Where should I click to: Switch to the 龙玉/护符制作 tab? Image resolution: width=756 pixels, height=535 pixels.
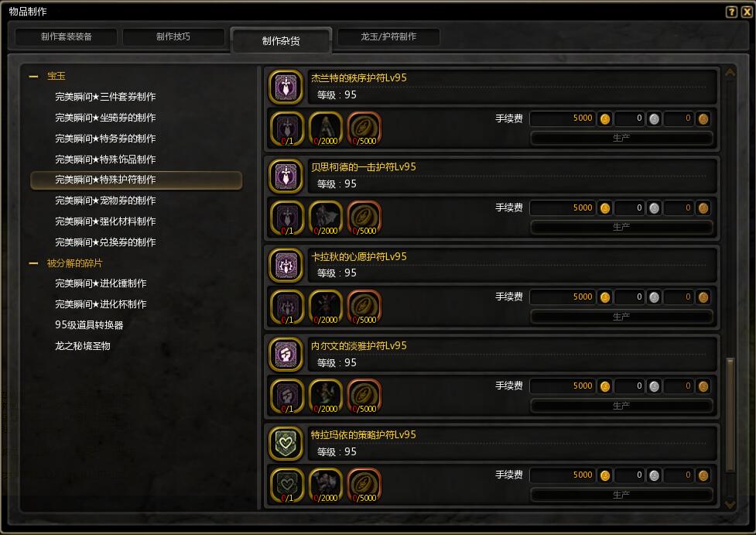click(388, 36)
